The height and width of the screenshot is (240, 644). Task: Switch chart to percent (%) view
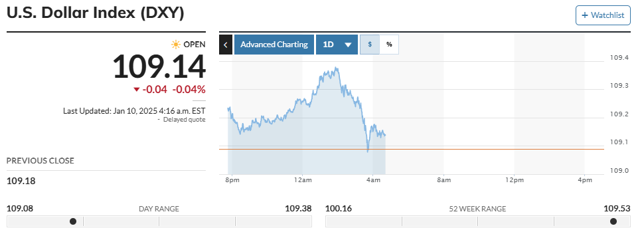point(389,45)
